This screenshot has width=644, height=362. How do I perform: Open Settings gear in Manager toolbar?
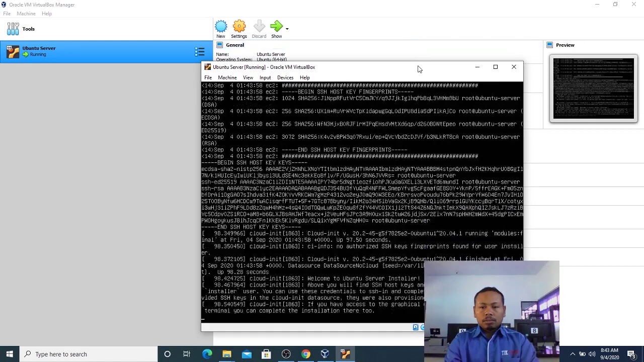(239, 29)
